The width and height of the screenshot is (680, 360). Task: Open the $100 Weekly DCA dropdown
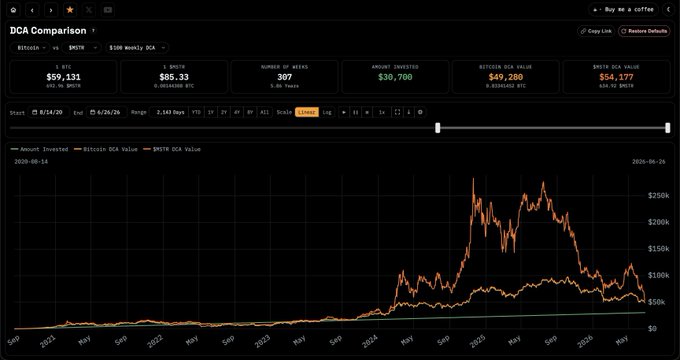tap(137, 48)
